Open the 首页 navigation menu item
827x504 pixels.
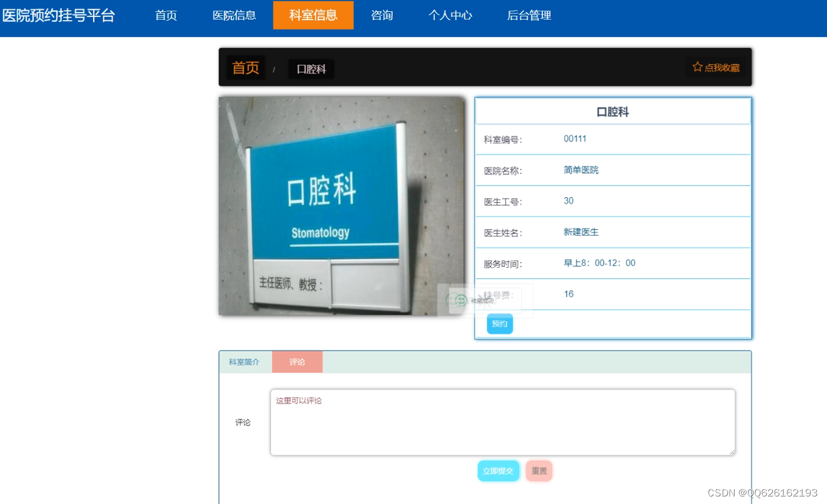166,16
